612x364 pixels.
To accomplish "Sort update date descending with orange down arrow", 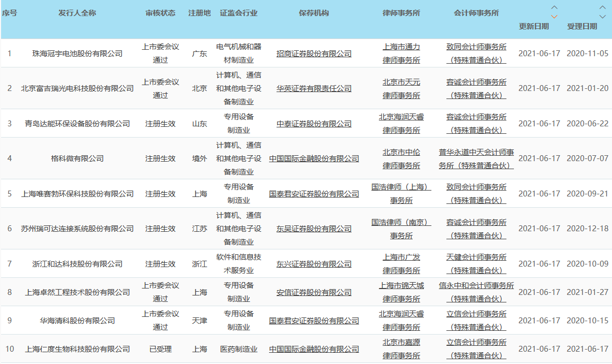I will [554, 17].
